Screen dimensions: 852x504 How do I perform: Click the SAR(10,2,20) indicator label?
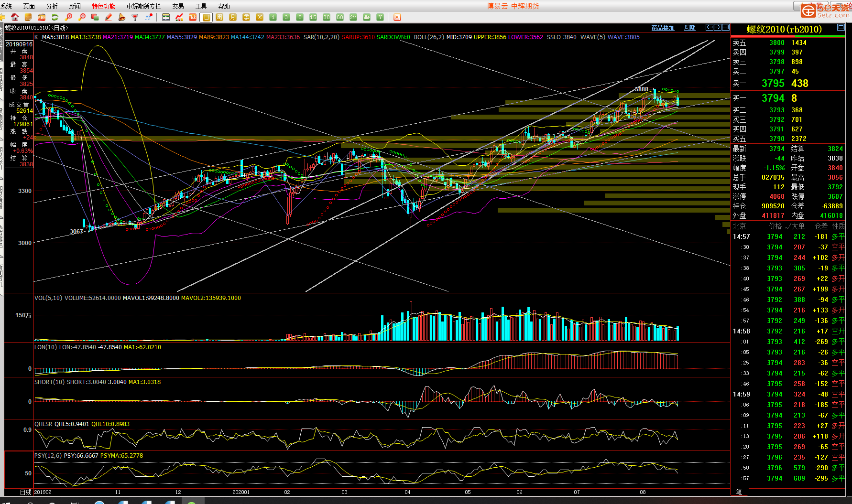point(322,37)
